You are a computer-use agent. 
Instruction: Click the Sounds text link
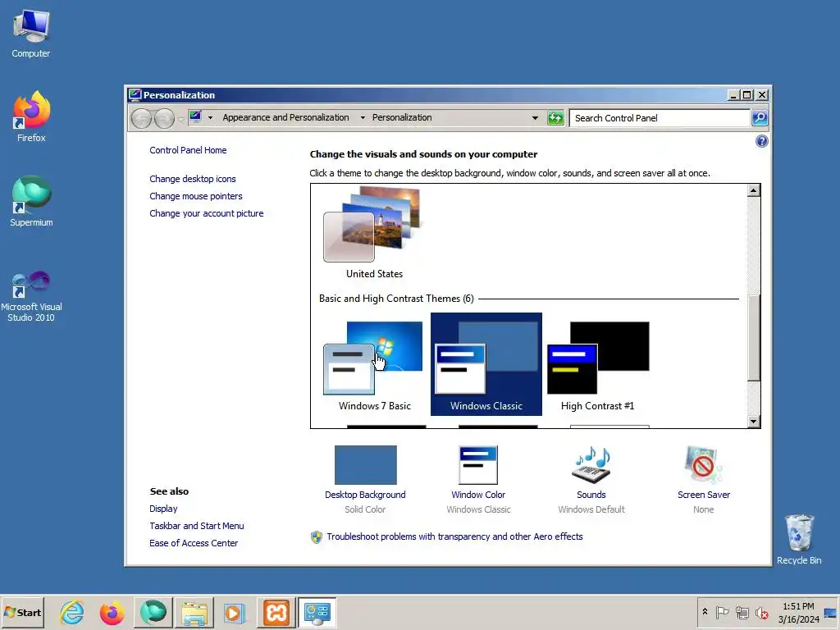[591, 495]
